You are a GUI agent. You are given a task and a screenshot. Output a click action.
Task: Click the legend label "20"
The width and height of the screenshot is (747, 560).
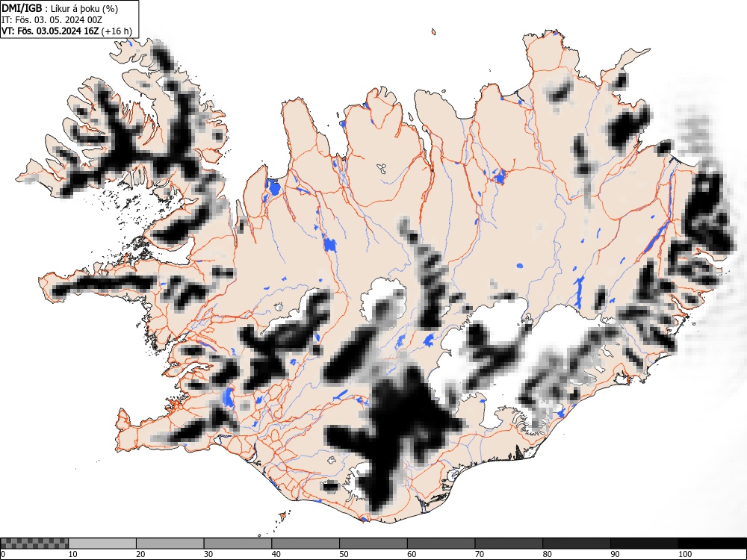pyautogui.click(x=140, y=554)
